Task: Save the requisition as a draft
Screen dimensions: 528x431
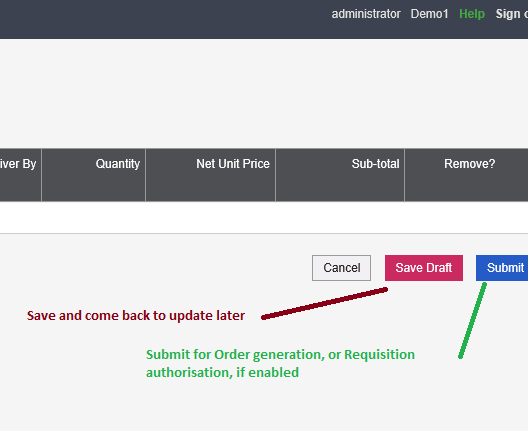Action: (424, 268)
